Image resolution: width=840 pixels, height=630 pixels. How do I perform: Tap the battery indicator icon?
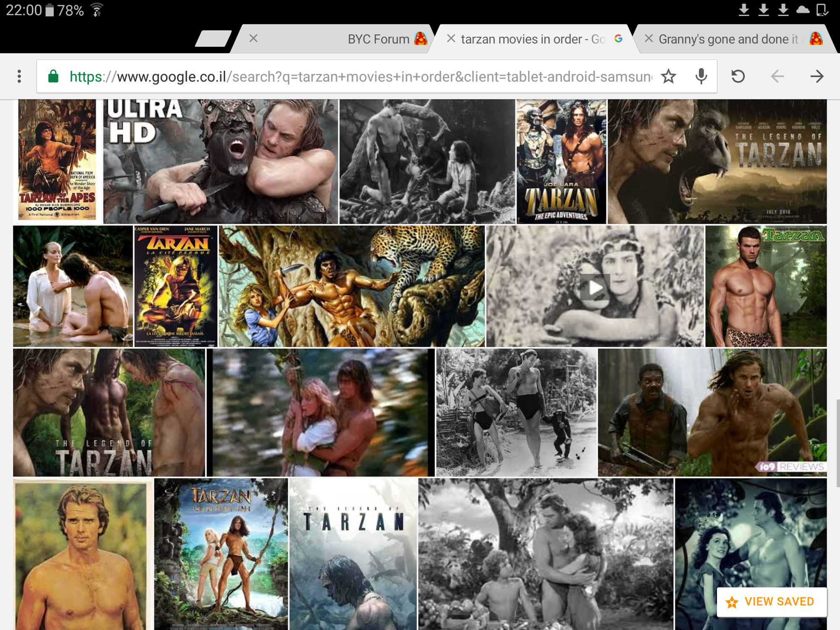click(x=50, y=10)
